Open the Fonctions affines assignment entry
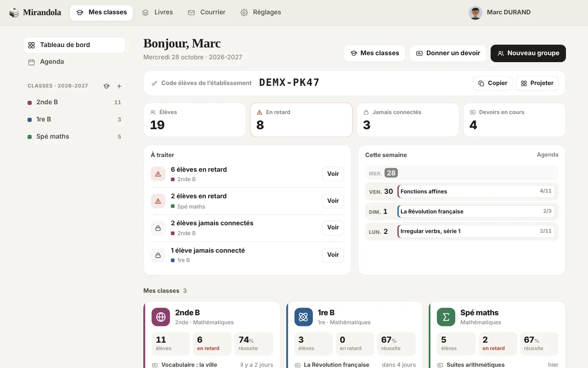The height and width of the screenshot is (368, 588). point(476,191)
